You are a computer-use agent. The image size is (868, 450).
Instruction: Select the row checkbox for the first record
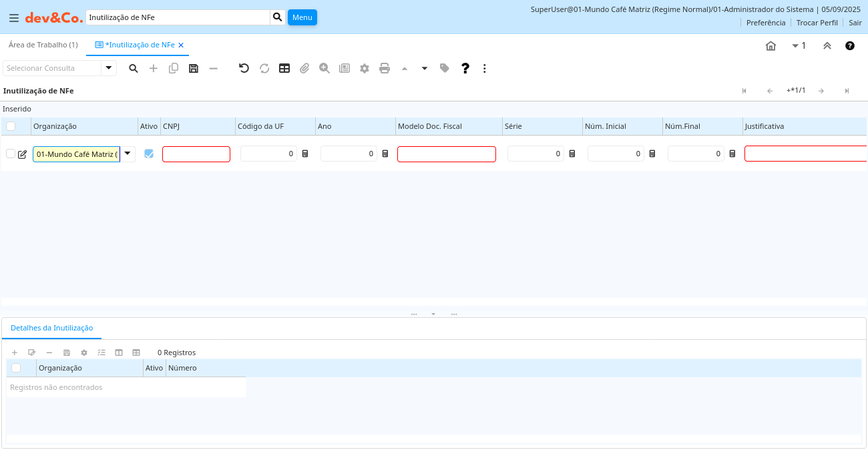tap(11, 154)
